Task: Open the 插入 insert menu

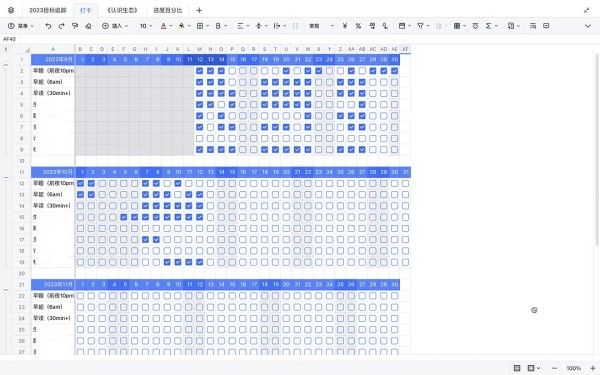Action: tap(115, 26)
